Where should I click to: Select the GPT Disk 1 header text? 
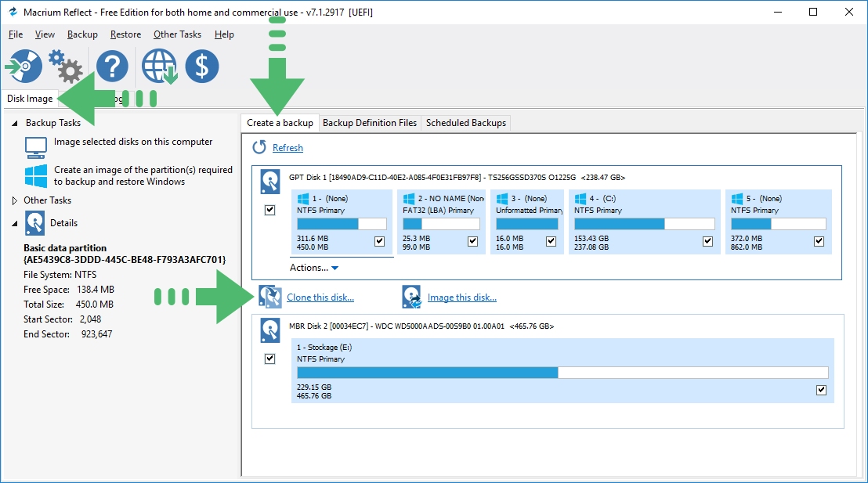click(x=457, y=178)
